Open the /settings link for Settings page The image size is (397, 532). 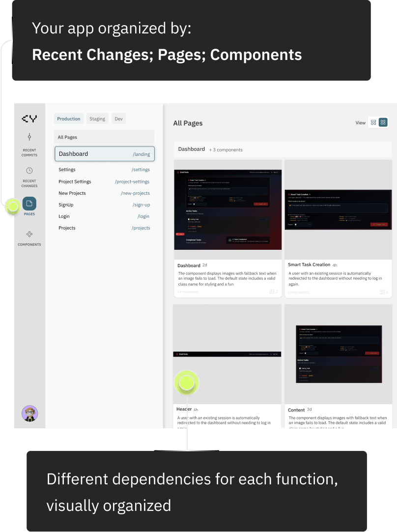point(142,170)
